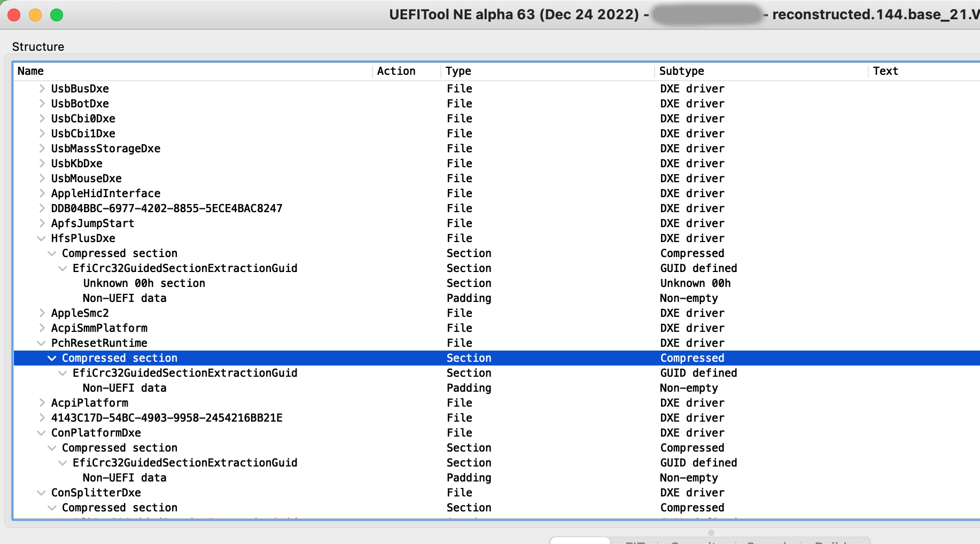Screen dimensions: 980x544
Task: Collapse the HfsPlusDxe file entry
Action: (41, 238)
